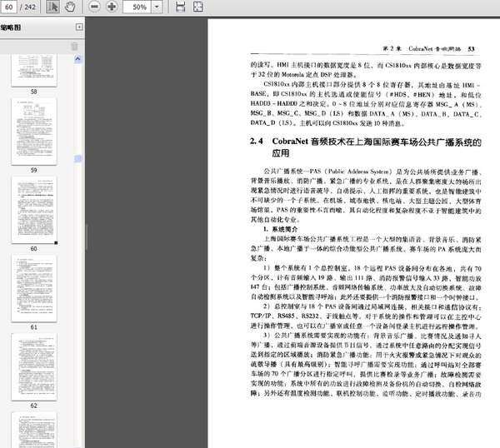Click the panel splitter handle
The image size is (500, 448).
point(87,236)
